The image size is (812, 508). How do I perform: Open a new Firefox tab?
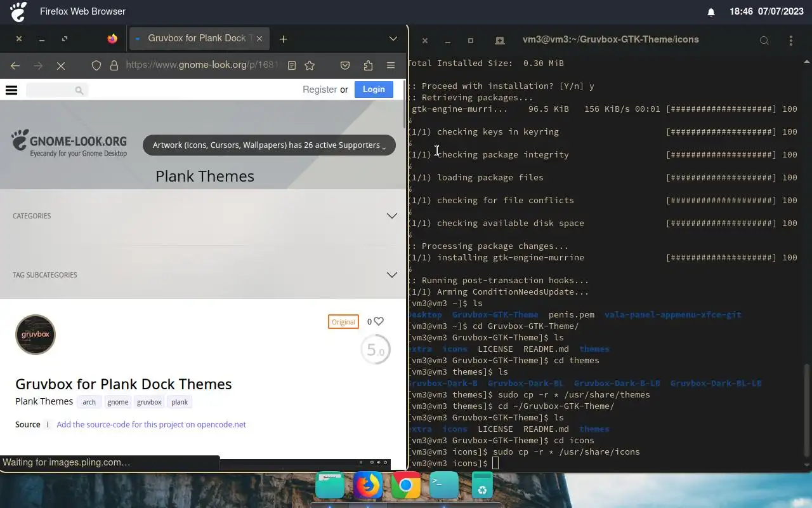click(284, 39)
